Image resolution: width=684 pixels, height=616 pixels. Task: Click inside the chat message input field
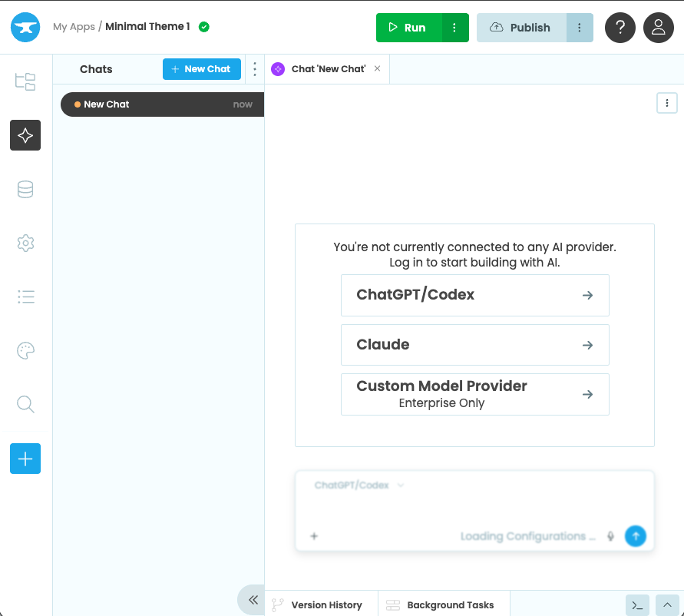pos(474,509)
